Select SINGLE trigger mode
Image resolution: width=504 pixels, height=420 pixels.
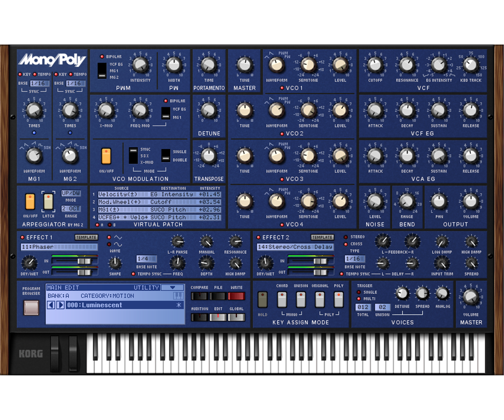[x=359, y=292]
